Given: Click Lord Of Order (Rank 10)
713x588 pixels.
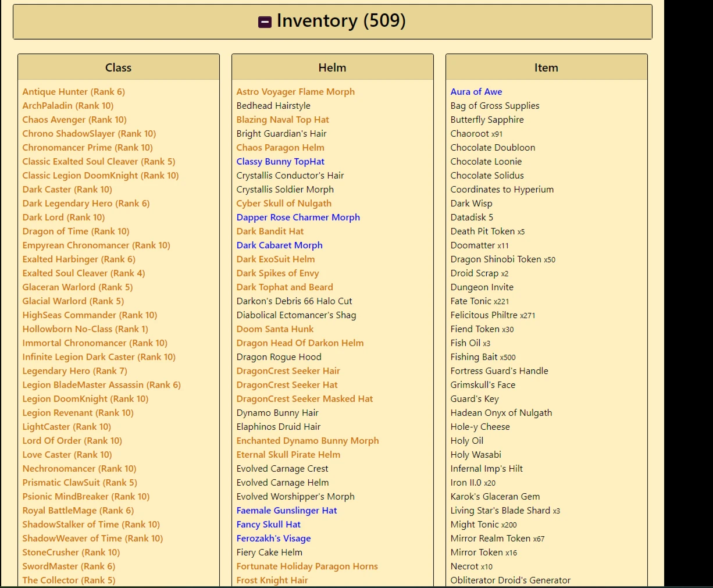Looking at the screenshot, I should tap(73, 441).
